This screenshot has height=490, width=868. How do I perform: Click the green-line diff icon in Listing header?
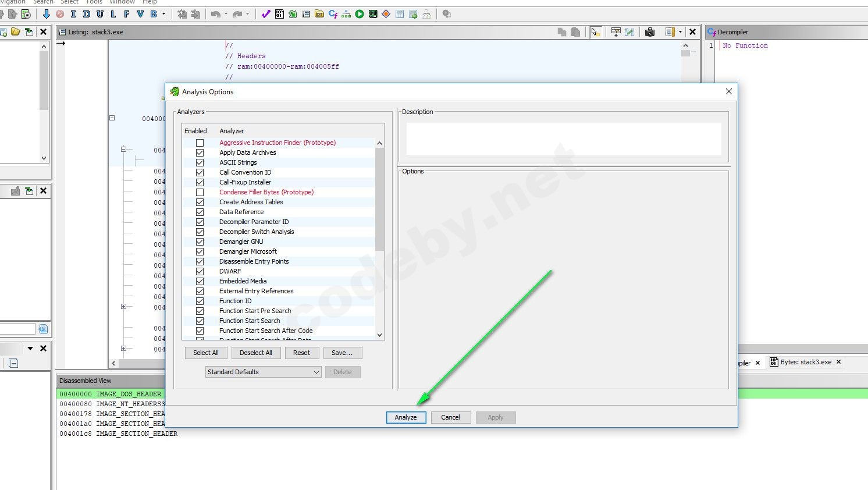[x=629, y=32]
